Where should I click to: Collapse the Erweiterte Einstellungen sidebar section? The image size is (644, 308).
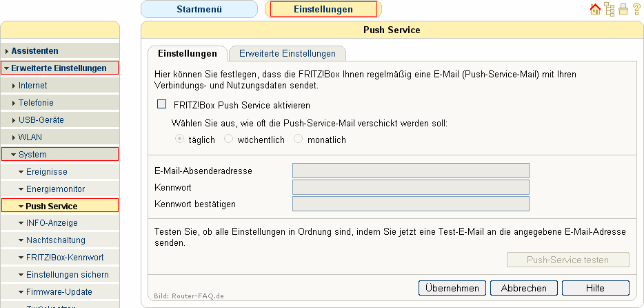tap(60, 68)
